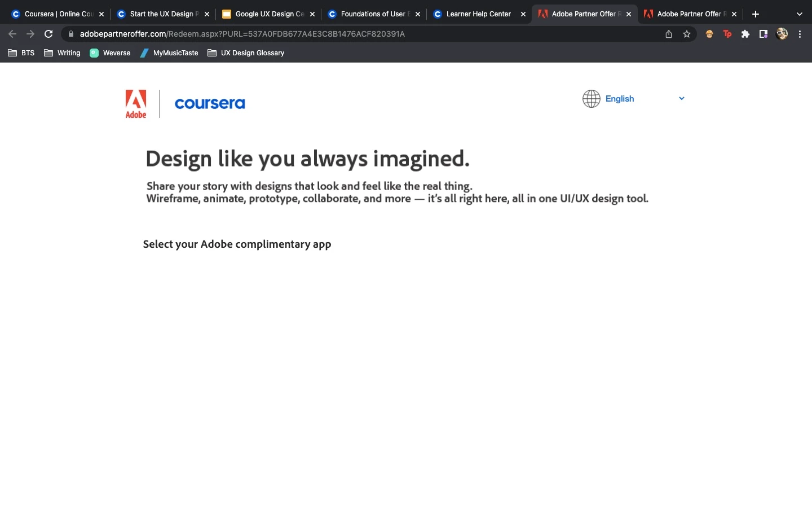Click the tab search chevron
Image resolution: width=812 pixels, height=508 pixels.
(x=799, y=14)
